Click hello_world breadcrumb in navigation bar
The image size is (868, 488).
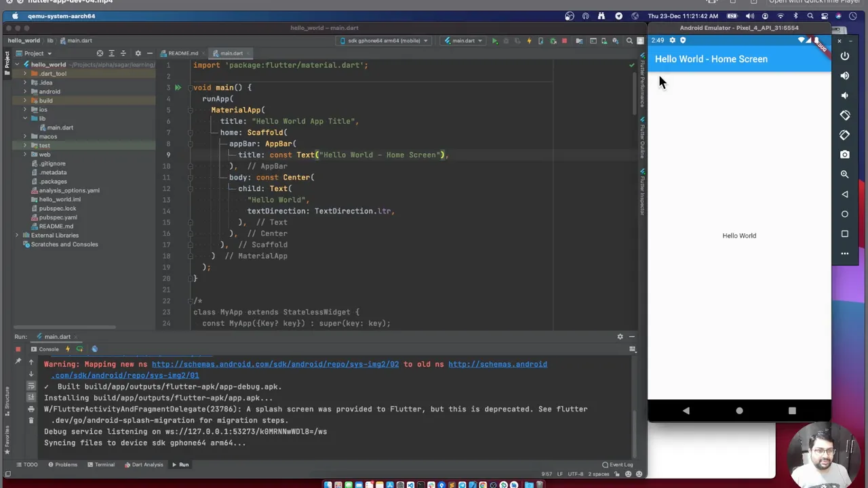click(24, 41)
